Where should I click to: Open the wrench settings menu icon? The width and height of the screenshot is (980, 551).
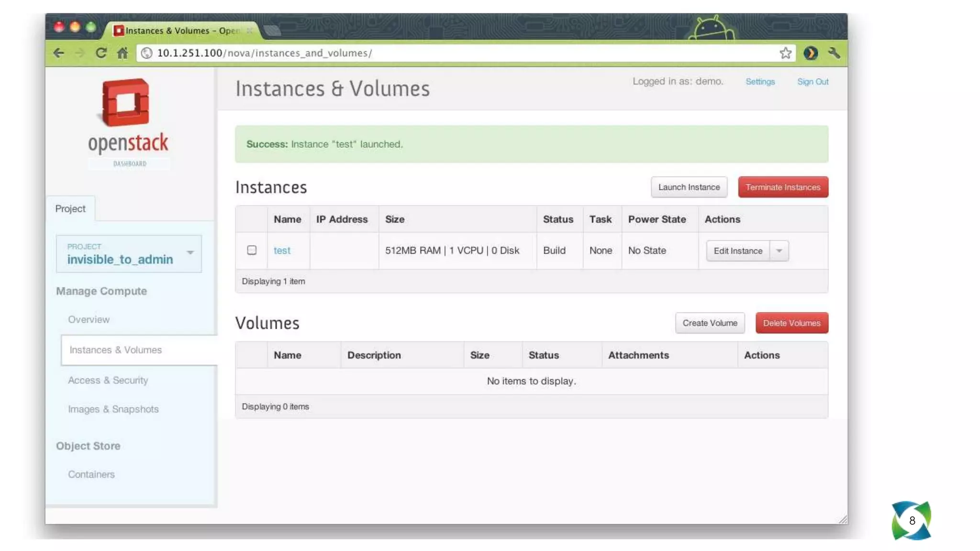coord(834,53)
